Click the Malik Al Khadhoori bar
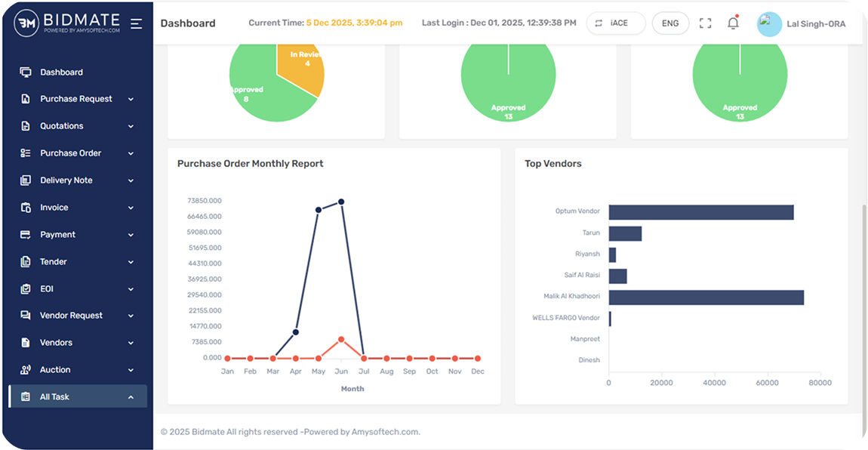The height and width of the screenshot is (450, 868). pyautogui.click(x=706, y=297)
